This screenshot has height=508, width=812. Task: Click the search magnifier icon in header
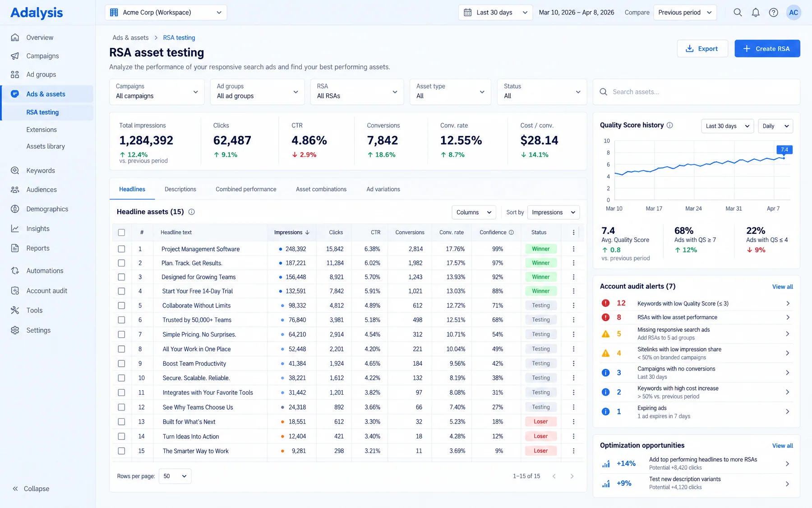point(738,13)
